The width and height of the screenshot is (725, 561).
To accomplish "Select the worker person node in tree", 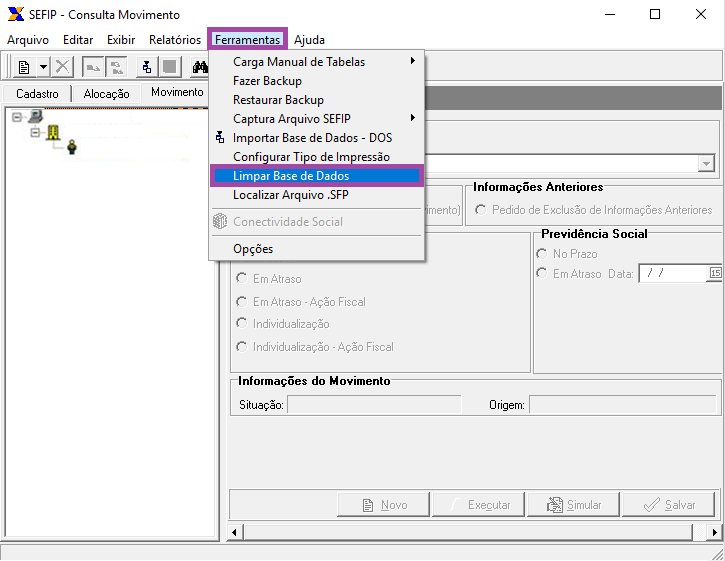I will (72, 147).
